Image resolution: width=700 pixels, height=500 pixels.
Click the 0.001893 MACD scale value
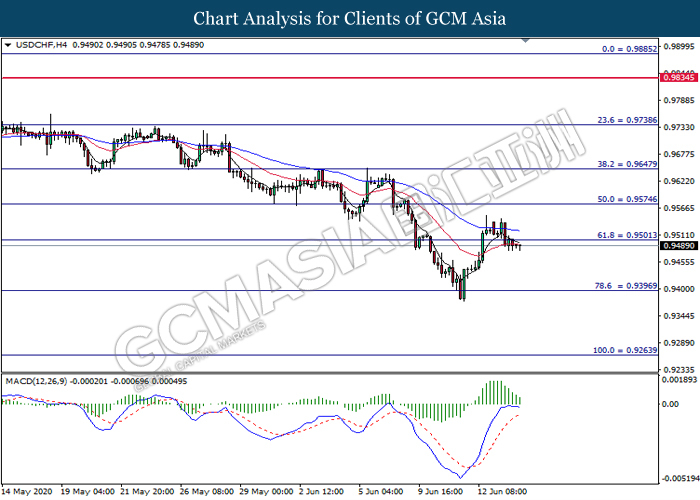[675, 380]
